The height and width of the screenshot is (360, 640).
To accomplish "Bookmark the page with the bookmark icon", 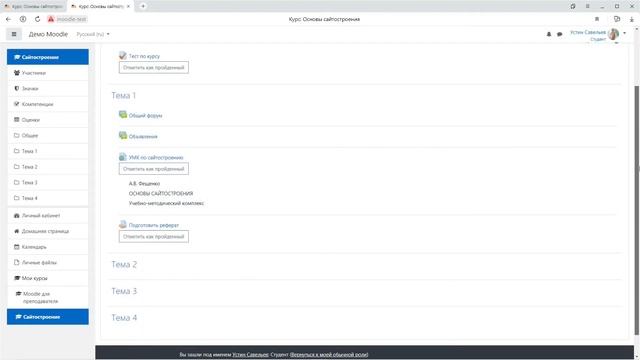I will tap(597, 19).
